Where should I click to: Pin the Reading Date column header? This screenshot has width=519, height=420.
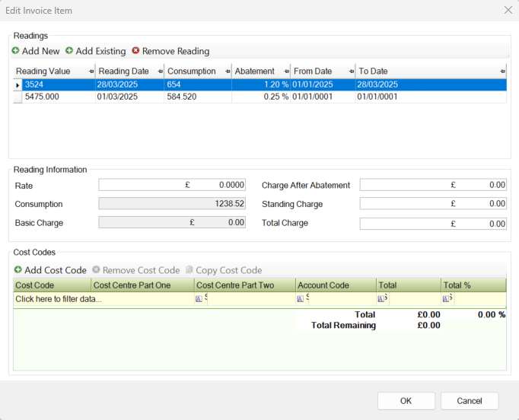[160, 72]
